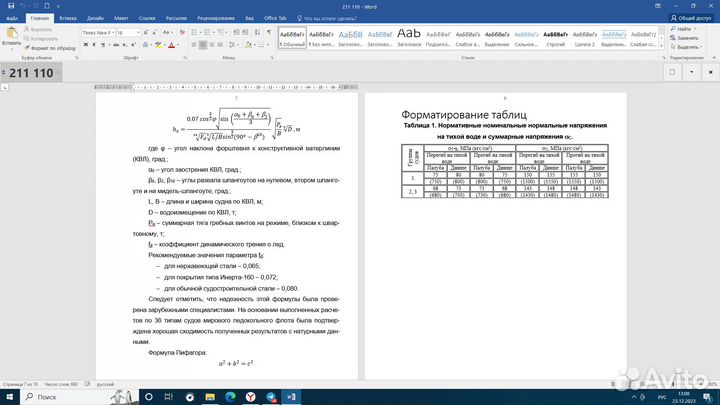Click Заменить replace button
Image resolution: width=720 pixels, height=405 pixels.
point(685,38)
